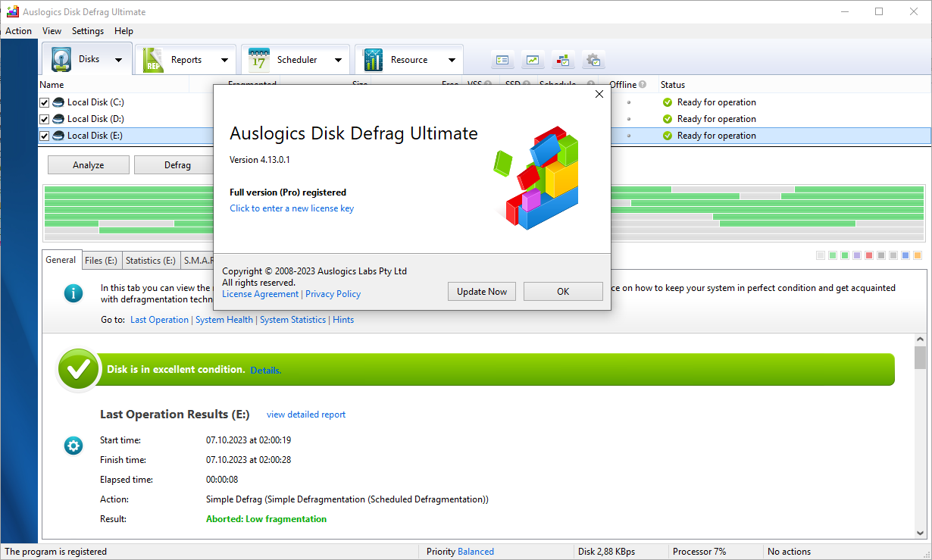The image size is (932, 560).
Task: Click the scrollbar up arrow in General pane
Action: pos(920,340)
